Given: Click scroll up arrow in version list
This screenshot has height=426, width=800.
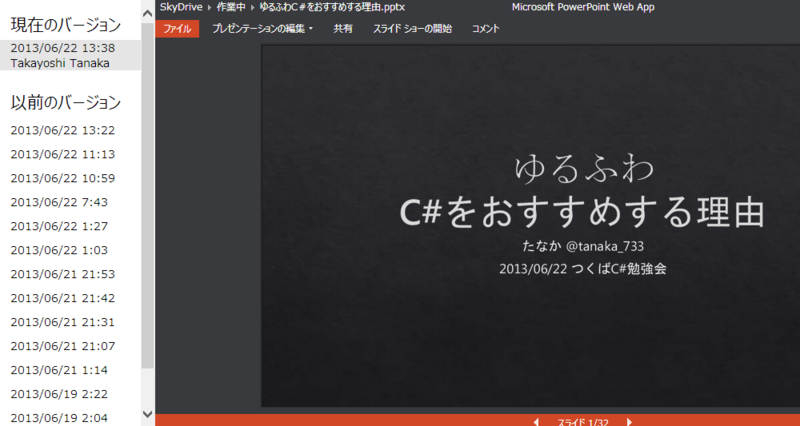Looking at the screenshot, I should coord(147,13).
